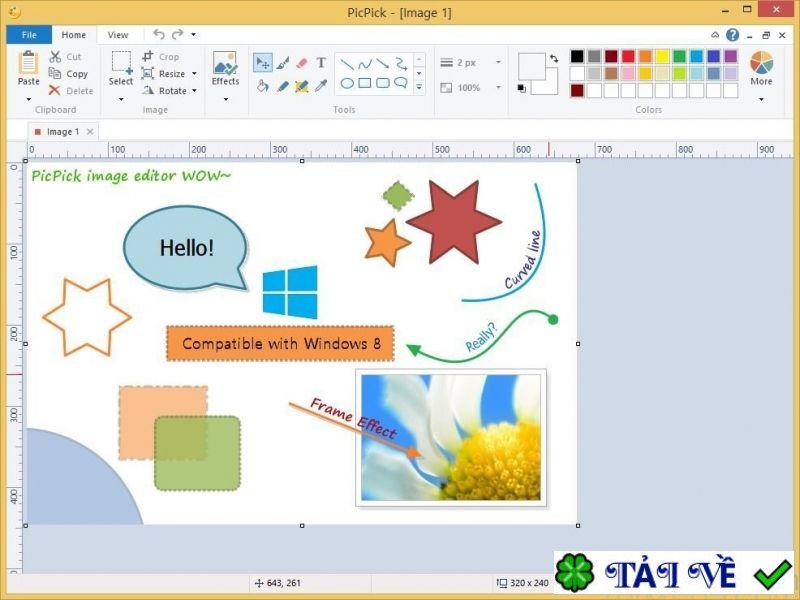
Task: Click the Undo arrow
Action: click(x=158, y=35)
